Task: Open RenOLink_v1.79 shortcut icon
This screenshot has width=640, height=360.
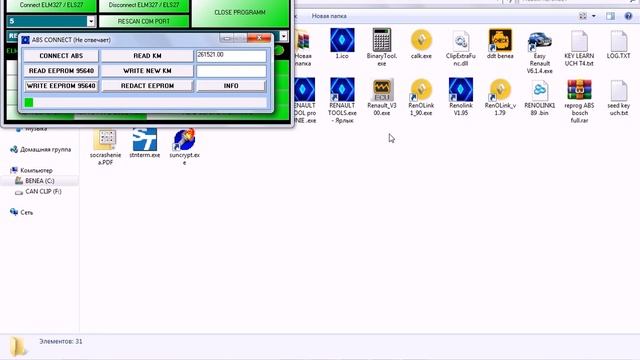Action: coord(500,90)
